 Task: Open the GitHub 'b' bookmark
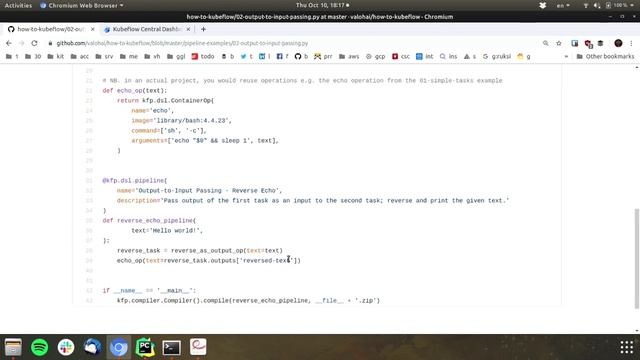(301, 57)
